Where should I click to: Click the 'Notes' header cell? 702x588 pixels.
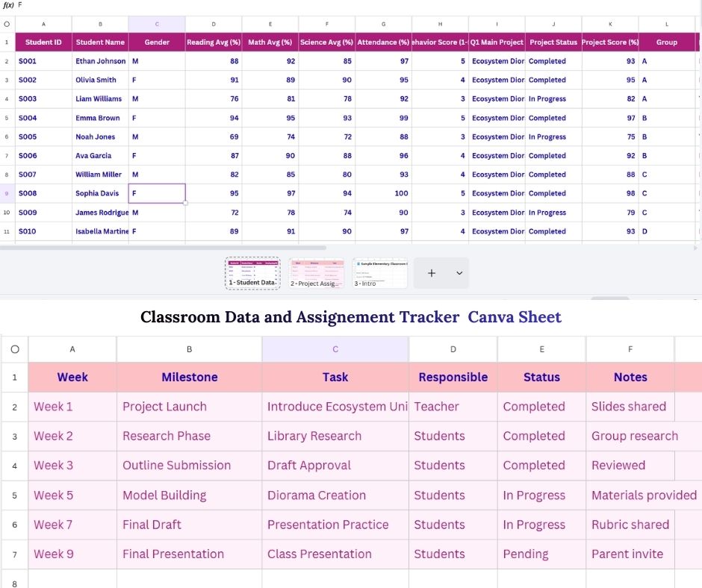pos(630,377)
